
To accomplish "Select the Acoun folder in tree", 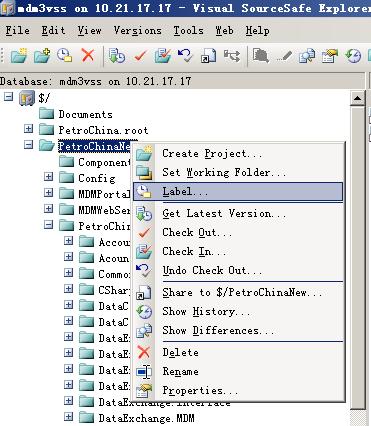I will 114,258.
